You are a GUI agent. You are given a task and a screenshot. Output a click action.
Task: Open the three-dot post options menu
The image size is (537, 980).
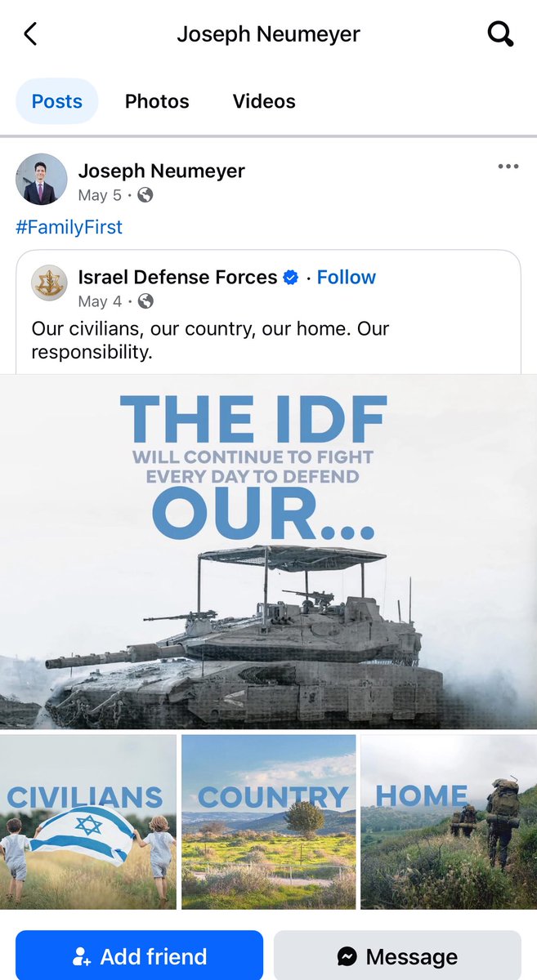tap(508, 167)
